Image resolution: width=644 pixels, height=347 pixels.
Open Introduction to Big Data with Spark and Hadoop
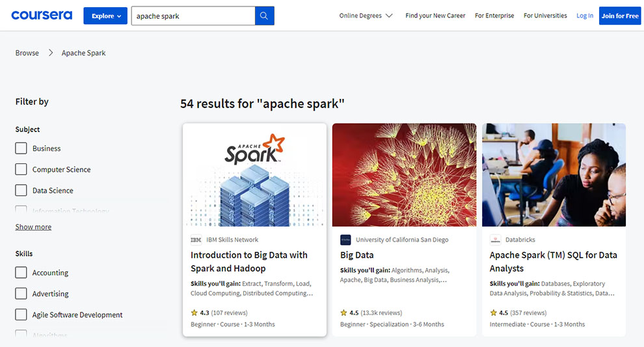click(x=249, y=262)
